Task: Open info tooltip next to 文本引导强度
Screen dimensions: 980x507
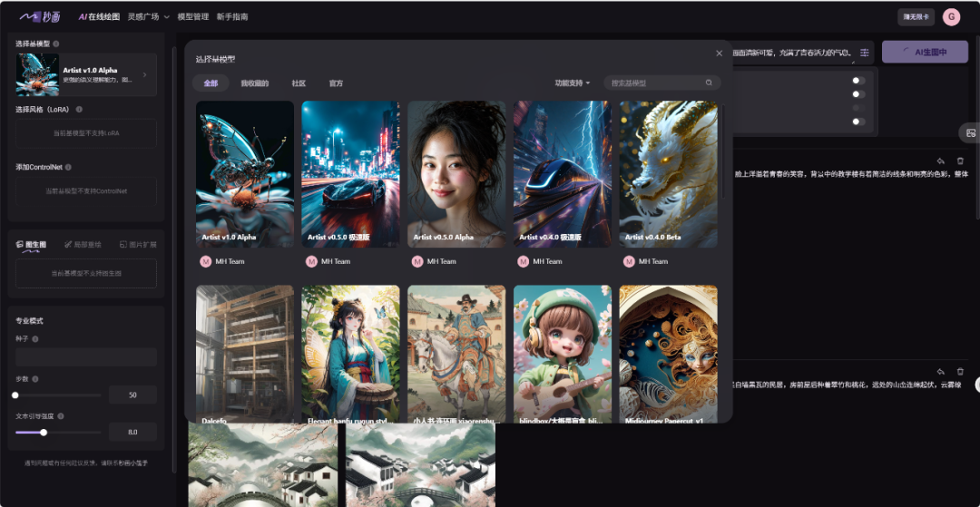Action: (61, 415)
